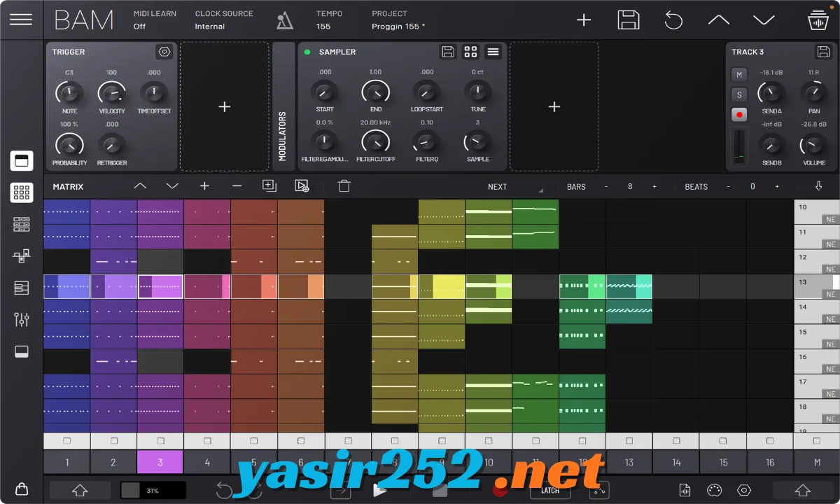Add a row with Matrix plus icon
The width and height of the screenshot is (840, 504).
[x=204, y=186]
